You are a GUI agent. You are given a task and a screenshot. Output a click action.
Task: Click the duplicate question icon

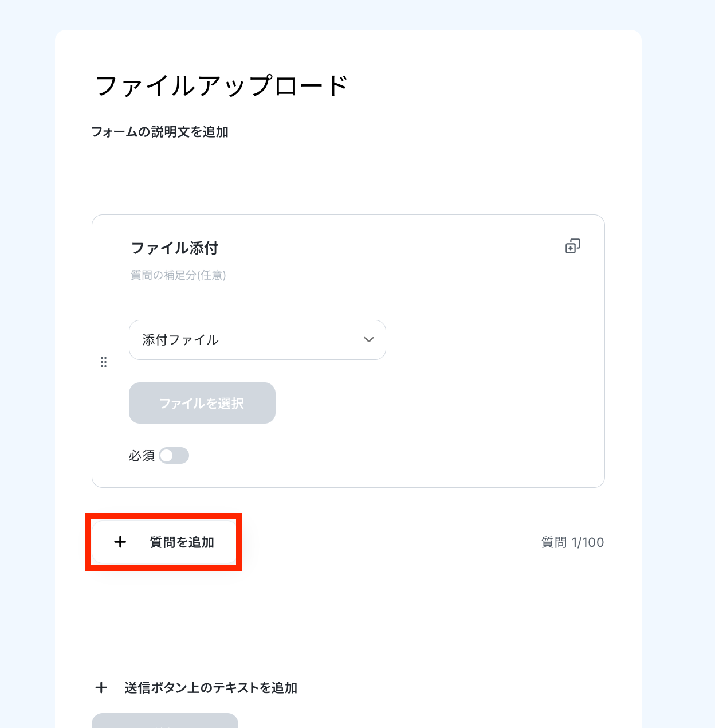point(572,246)
